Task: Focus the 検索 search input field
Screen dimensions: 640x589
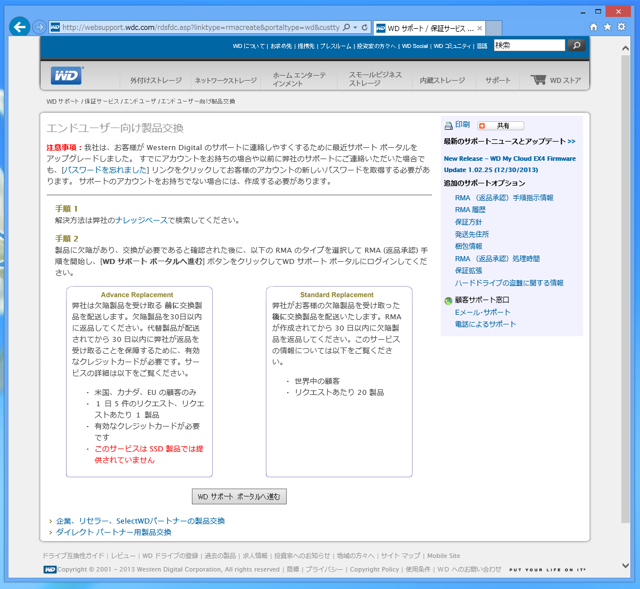Action: pos(529,45)
